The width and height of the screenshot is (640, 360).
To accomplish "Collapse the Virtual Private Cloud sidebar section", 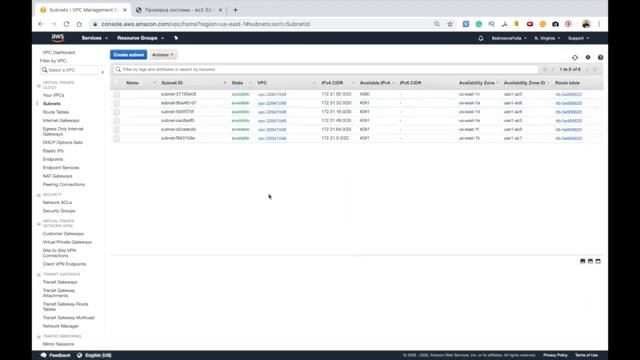I will point(39,85).
